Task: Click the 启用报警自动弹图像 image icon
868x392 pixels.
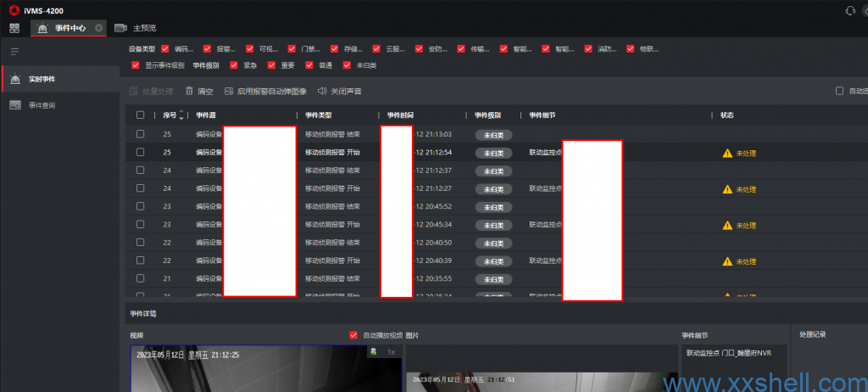Action: [x=228, y=91]
